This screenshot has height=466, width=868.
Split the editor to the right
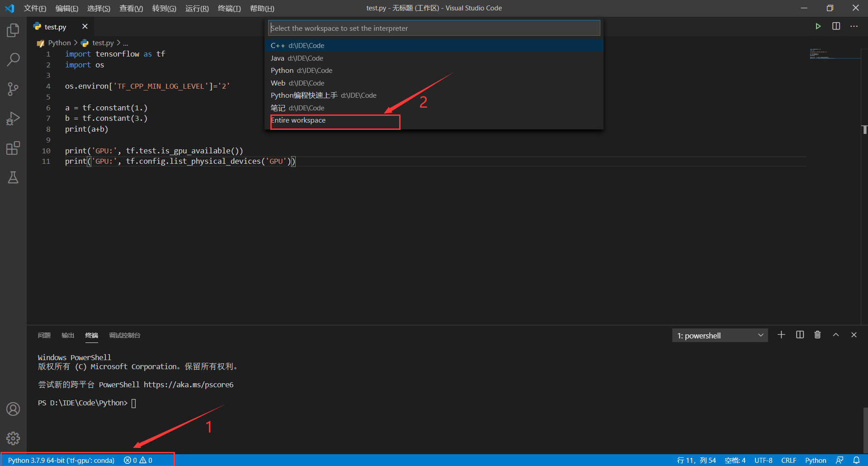[836, 26]
